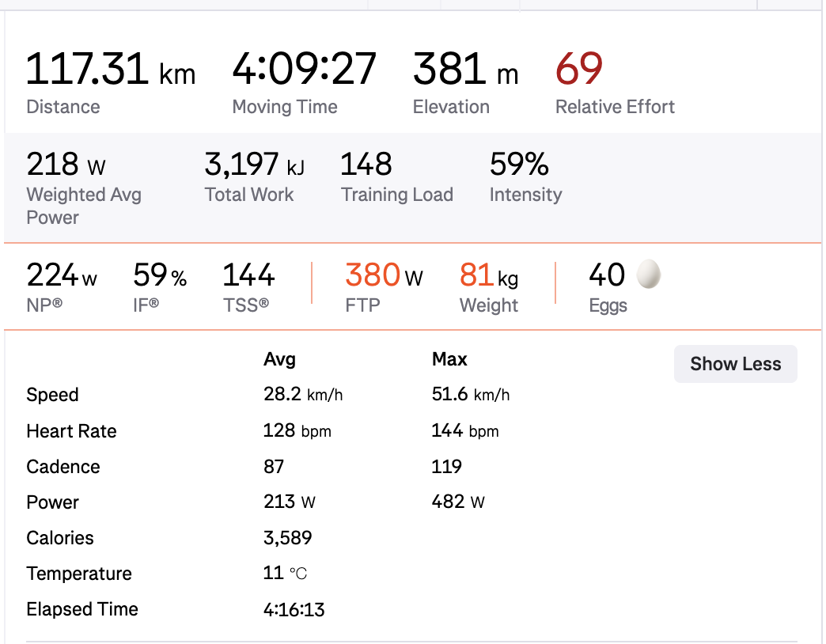826x644 pixels.
Task: Click the 59% Intensity value
Action: pyautogui.click(x=519, y=165)
